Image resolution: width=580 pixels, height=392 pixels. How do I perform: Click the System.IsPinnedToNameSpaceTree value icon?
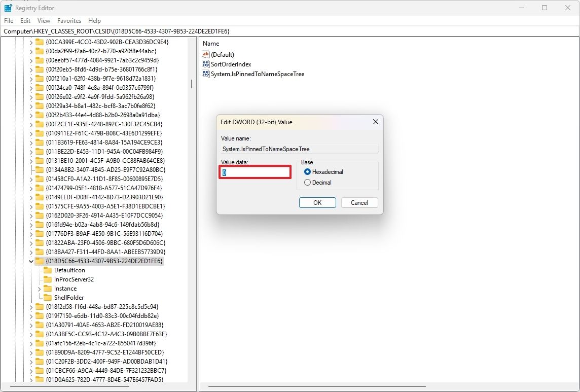pyautogui.click(x=206, y=74)
